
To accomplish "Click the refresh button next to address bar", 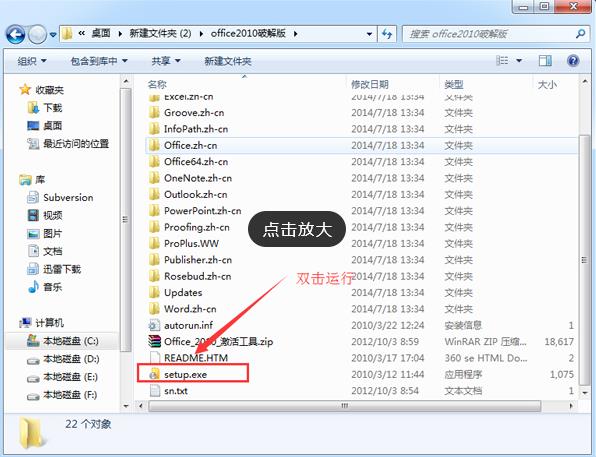I will click(x=387, y=34).
